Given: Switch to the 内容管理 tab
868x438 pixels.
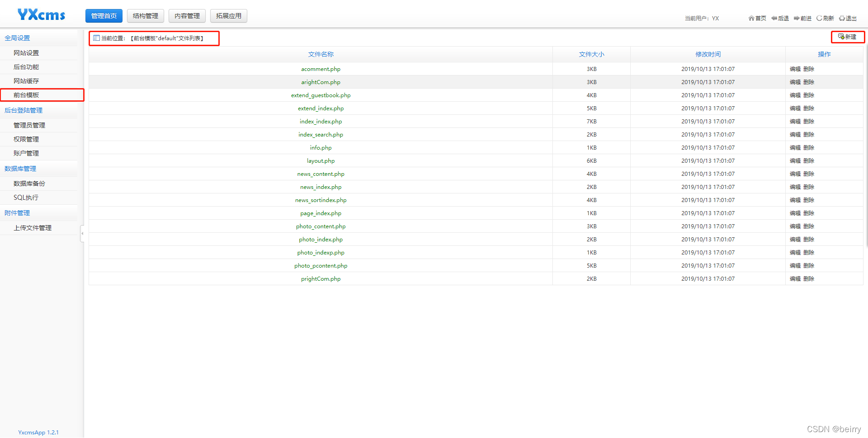Looking at the screenshot, I should pos(187,16).
